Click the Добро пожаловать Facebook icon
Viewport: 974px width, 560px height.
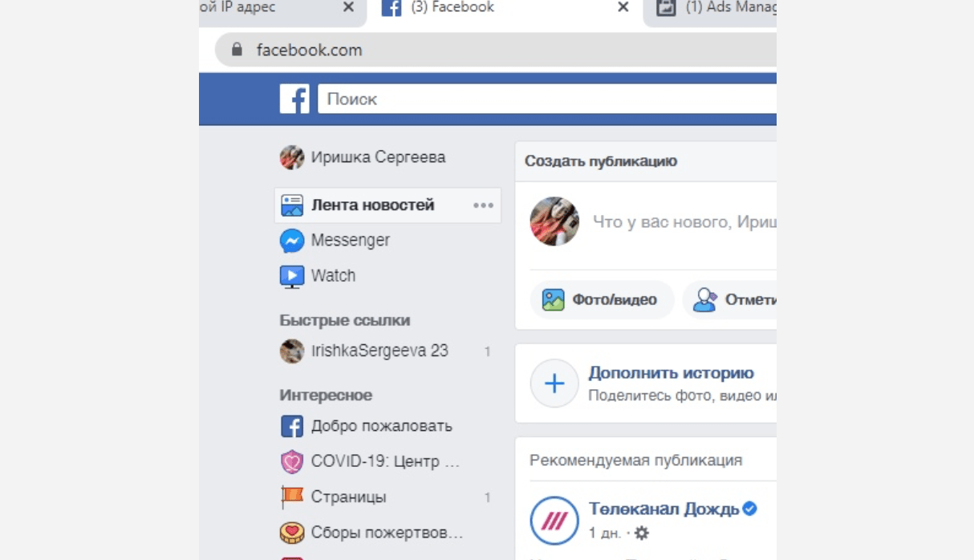click(x=292, y=426)
